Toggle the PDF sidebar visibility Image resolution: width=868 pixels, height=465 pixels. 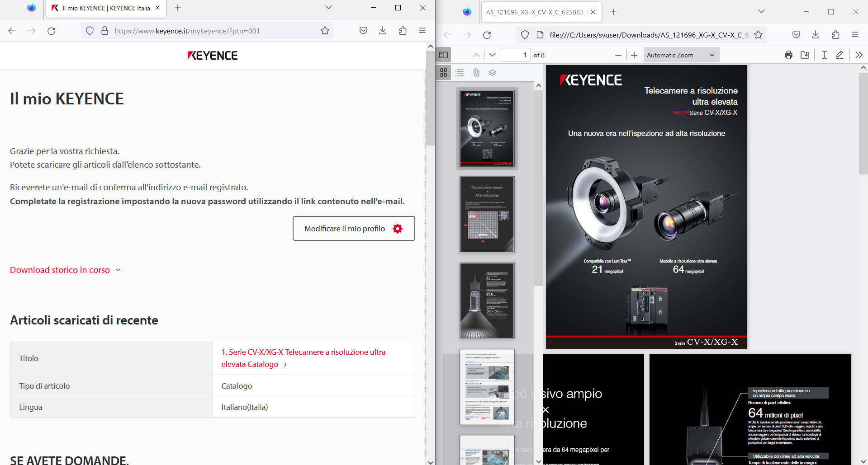tap(443, 55)
